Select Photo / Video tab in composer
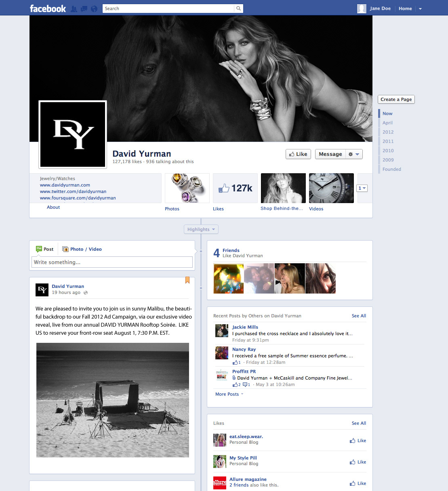Screen dimensions: 448x491 pos(82,249)
